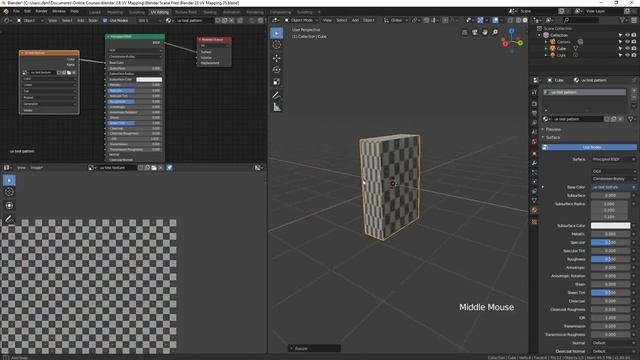Hide the Light with its eye icon
Viewport: 640px width, 360px height.
click(627, 55)
